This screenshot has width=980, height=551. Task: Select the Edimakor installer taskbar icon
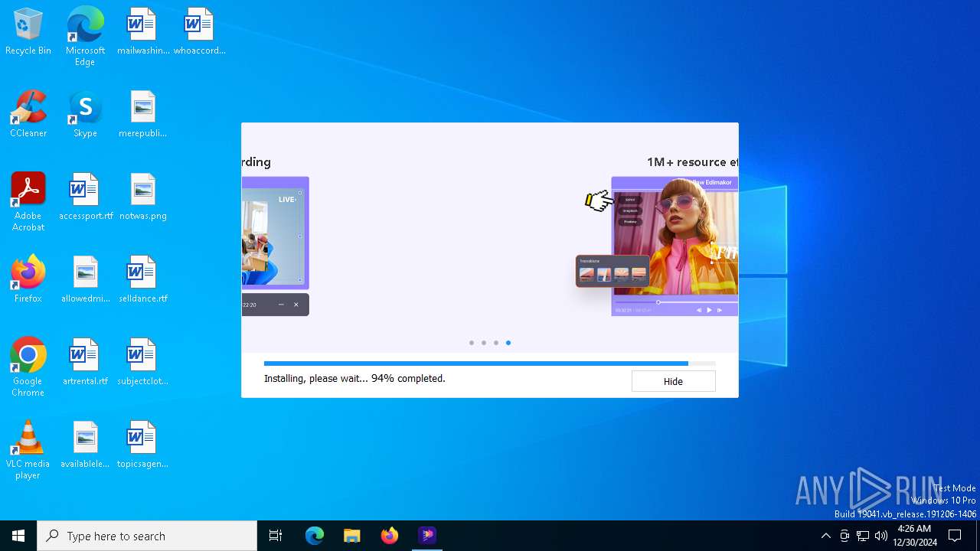(427, 536)
